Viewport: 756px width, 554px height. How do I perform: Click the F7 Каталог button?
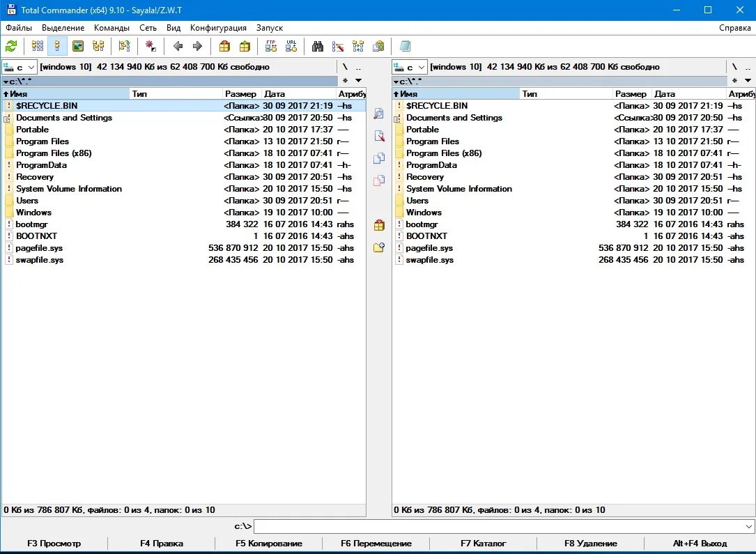[483, 544]
